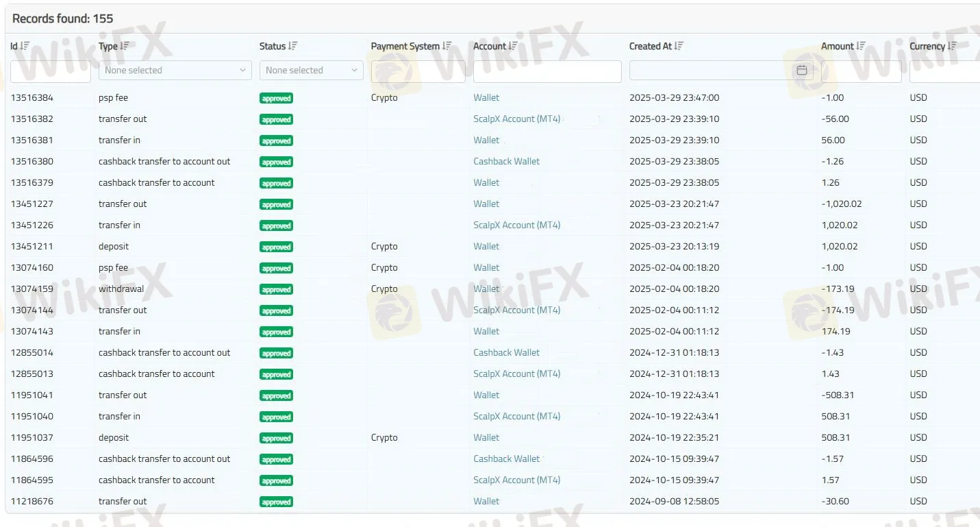The image size is (980, 527).
Task: Open Cashback Wallet link for record 11864596
Action: (x=507, y=458)
